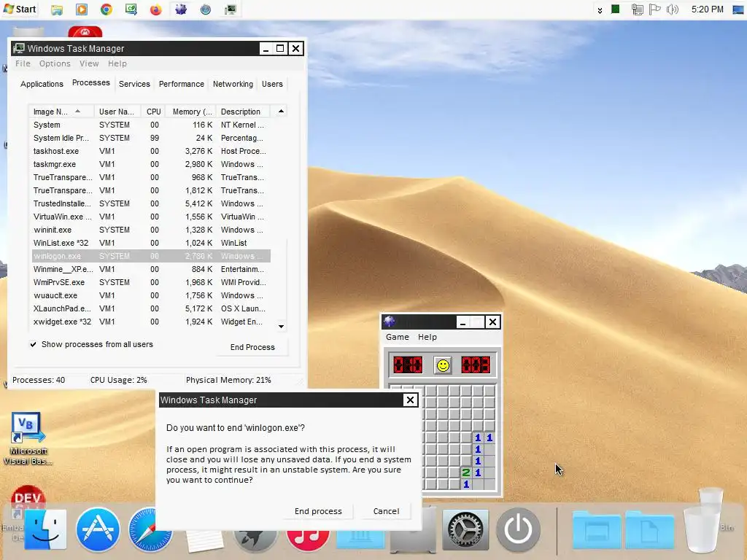747x560 pixels.
Task: Click the Start button in the taskbar
Action: pos(20,9)
